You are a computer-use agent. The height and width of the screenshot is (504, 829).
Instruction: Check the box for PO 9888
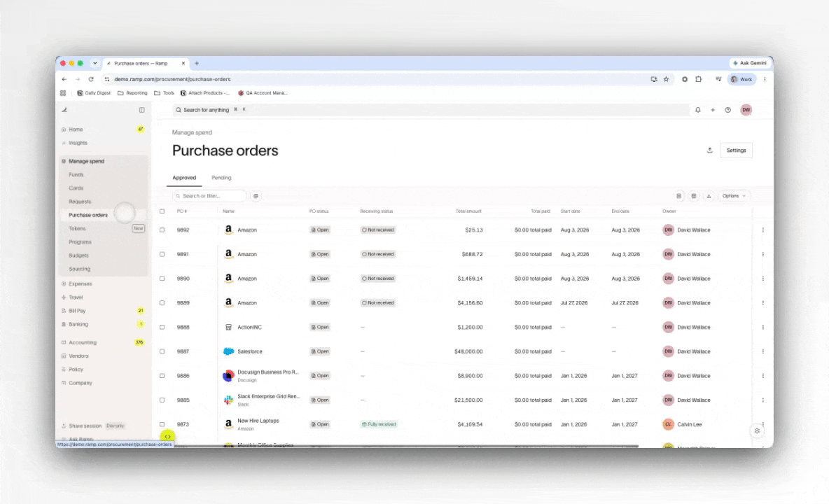[162, 327]
